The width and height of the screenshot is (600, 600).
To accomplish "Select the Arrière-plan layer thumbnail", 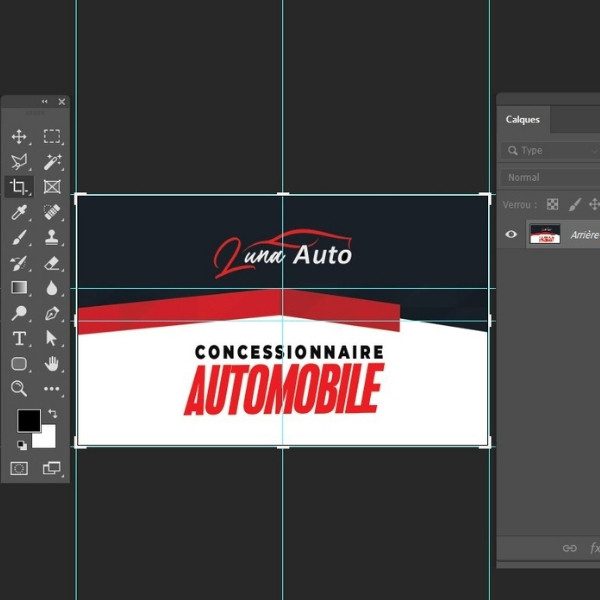I will point(545,234).
